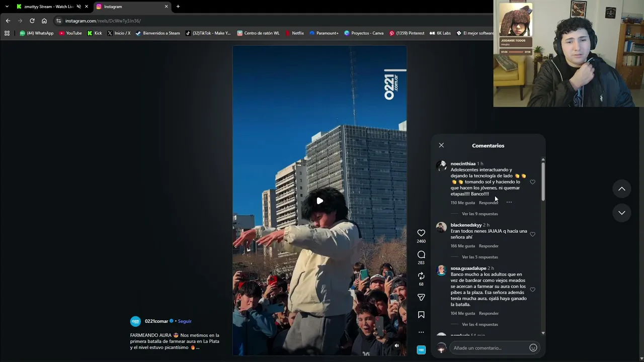Click sosa.guaadalupe's avatar picture
Viewport: 644px width, 362px height.
441,270
